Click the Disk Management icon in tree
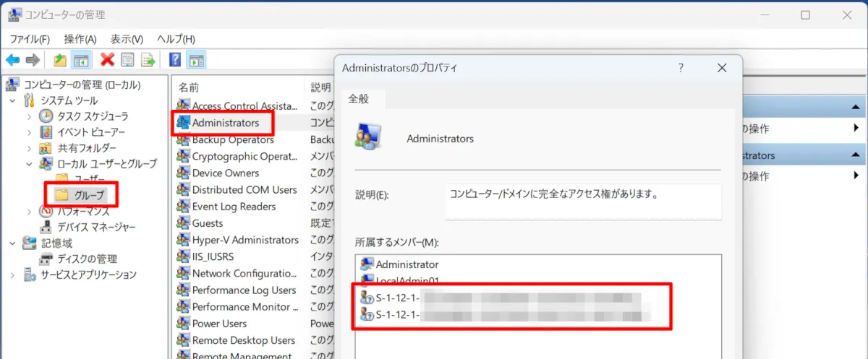The width and height of the screenshot is (868, 359). (46, 259)
